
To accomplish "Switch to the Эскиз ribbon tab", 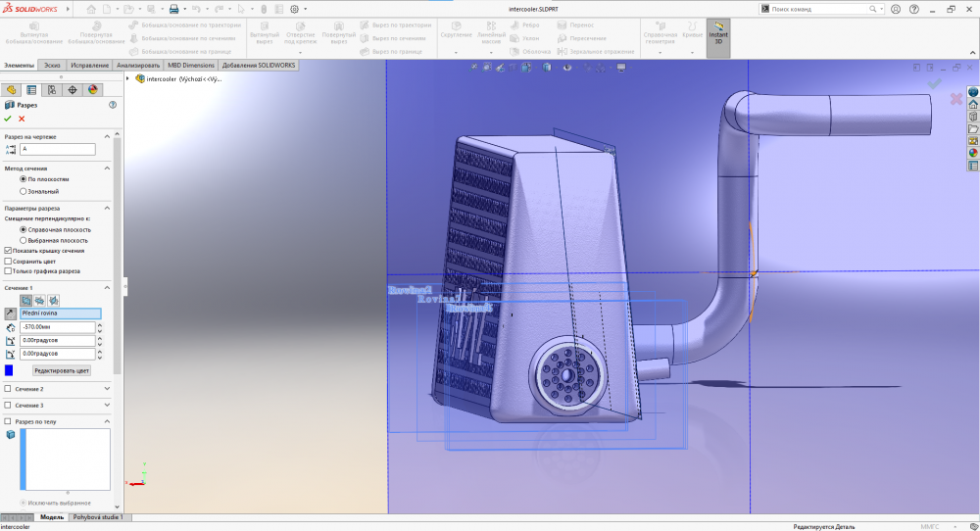I will click(x=52, y=66).
